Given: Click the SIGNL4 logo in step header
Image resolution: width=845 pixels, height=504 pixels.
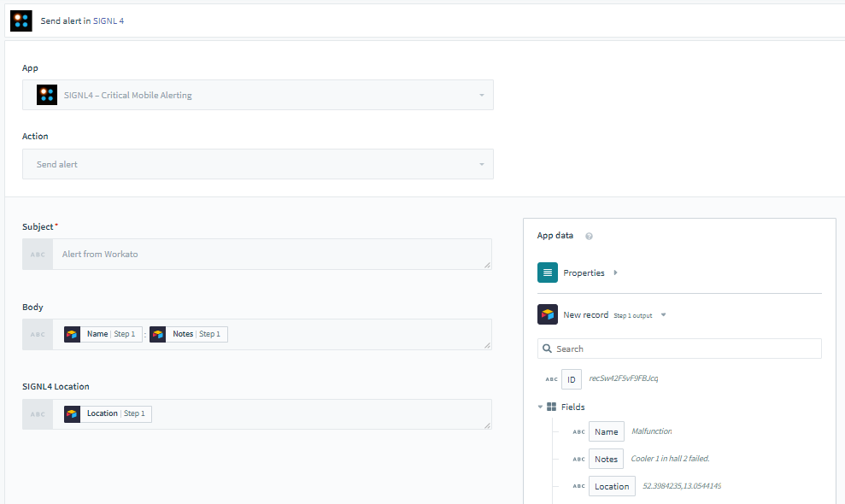Looking at the screenshot, I should [21, 21].
